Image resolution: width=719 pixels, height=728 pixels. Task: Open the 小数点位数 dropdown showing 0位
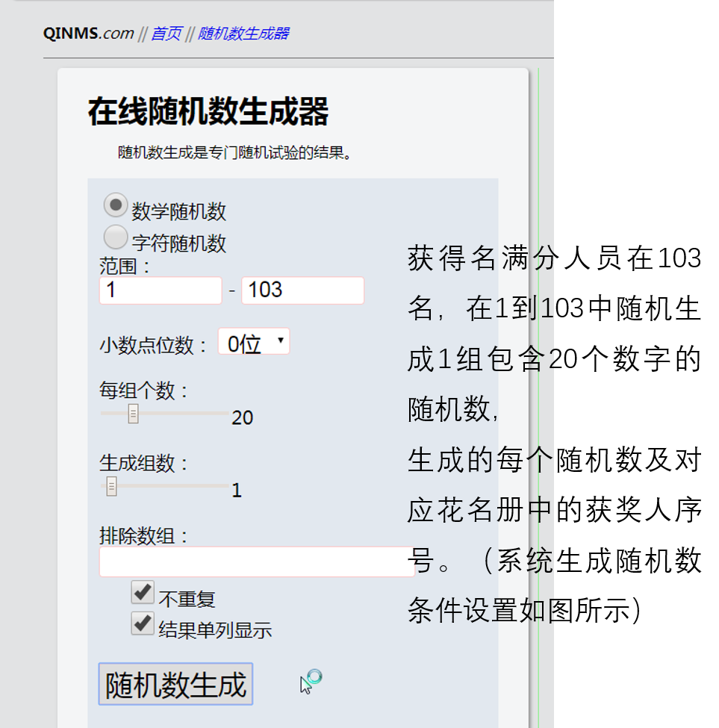click(x=254, y=342)
